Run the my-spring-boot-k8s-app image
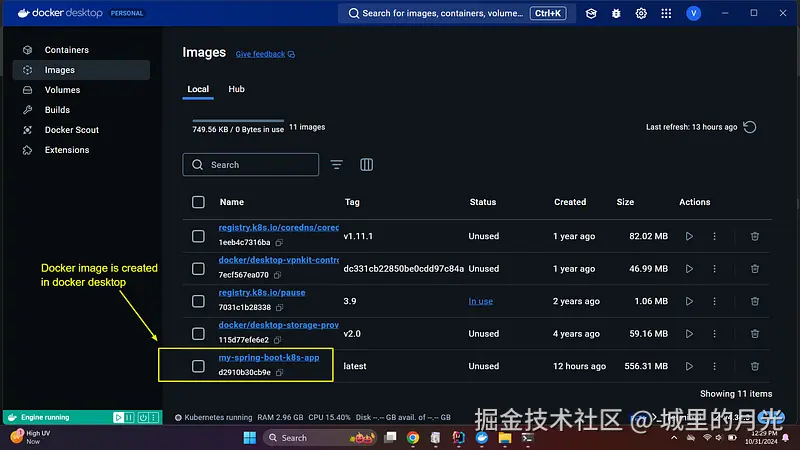The height and width of the screenshot is (450, 800). pos(689,366)
